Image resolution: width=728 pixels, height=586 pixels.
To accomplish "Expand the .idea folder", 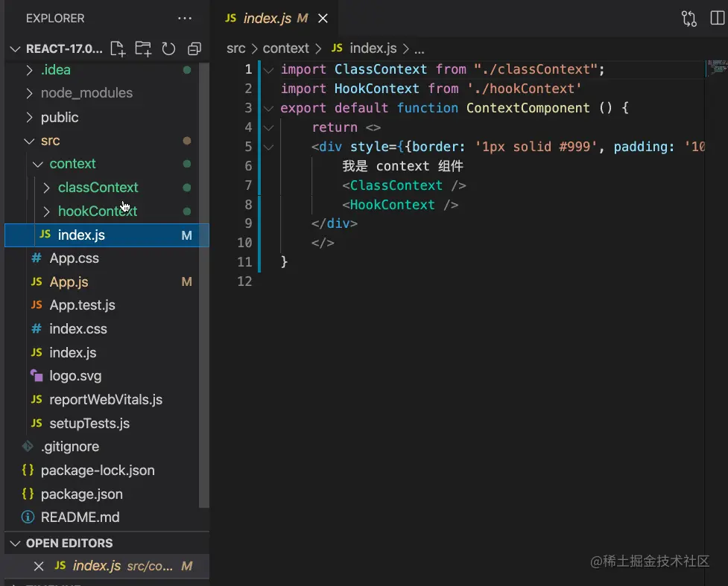I will [30, 70].
